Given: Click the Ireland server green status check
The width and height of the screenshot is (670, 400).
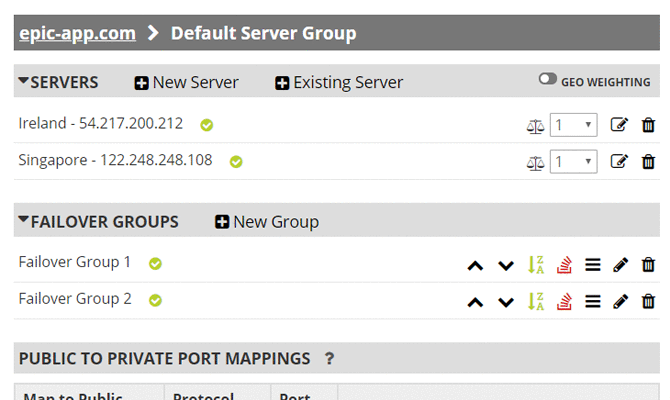Looking at the screenshot, I should (207, 125).
